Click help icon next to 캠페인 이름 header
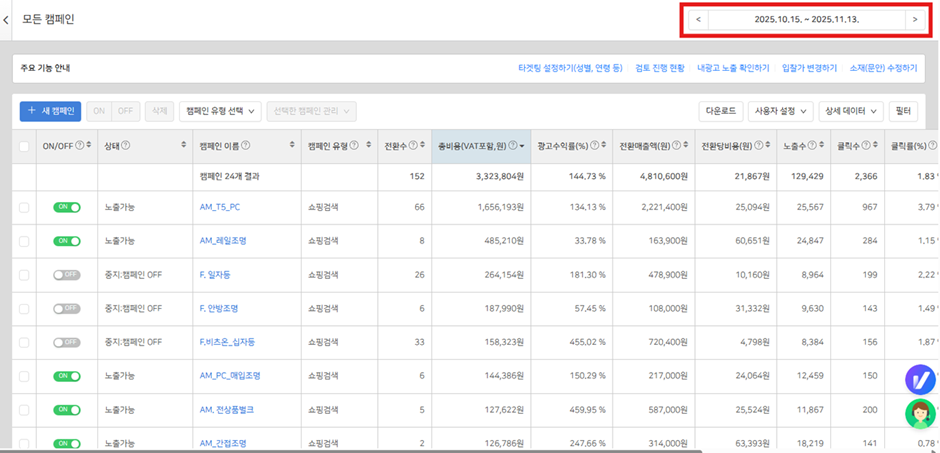Screen dimensions: 940x453 246,146
